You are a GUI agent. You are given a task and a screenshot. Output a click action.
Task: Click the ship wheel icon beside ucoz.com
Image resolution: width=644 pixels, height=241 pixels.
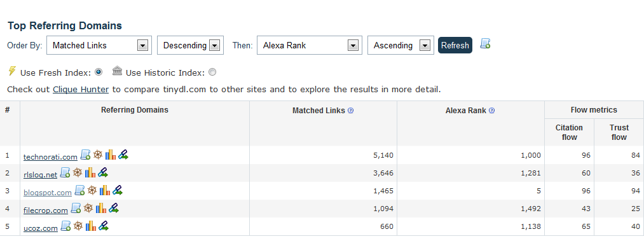pos(78,226)
